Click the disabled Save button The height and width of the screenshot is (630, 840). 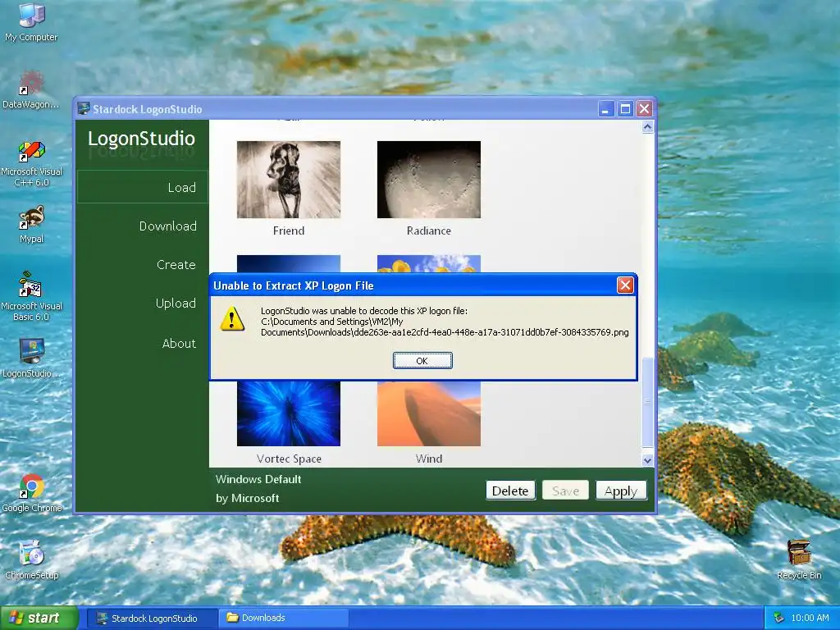(565, 491)
